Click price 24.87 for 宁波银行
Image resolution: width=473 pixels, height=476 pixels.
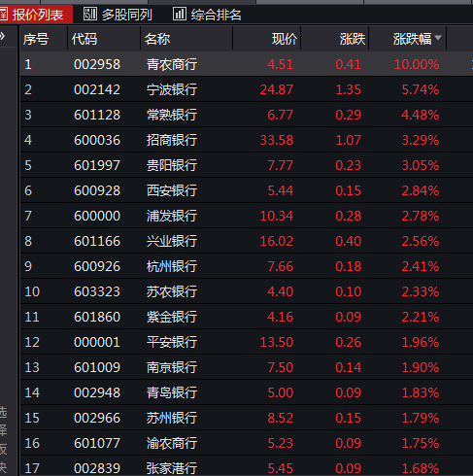coord(277,89)
